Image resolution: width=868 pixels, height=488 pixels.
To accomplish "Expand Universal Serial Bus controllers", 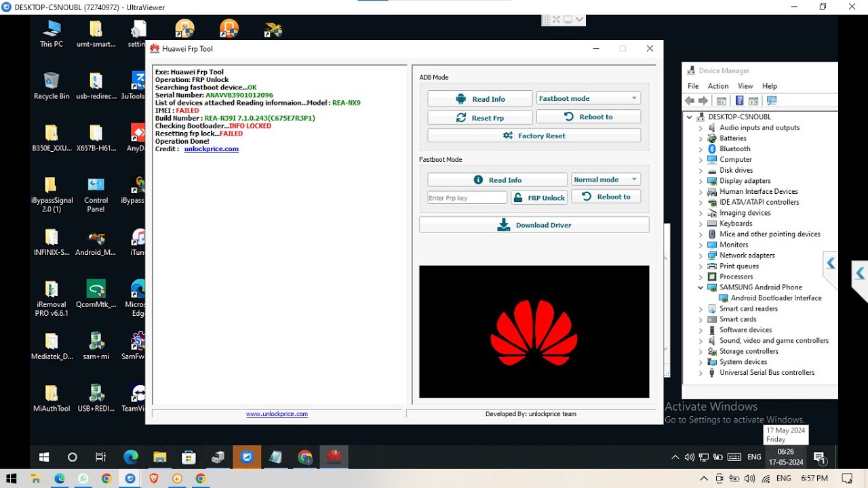I will point(701,373).
